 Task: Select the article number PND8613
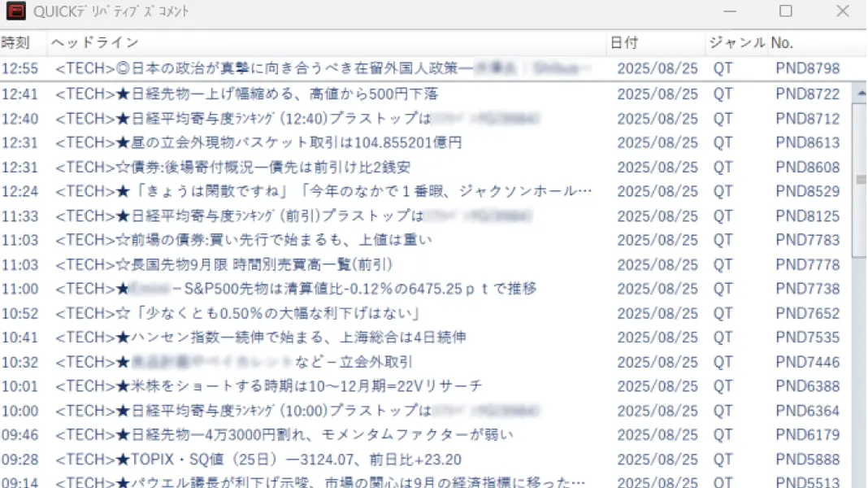coord(808,142)
